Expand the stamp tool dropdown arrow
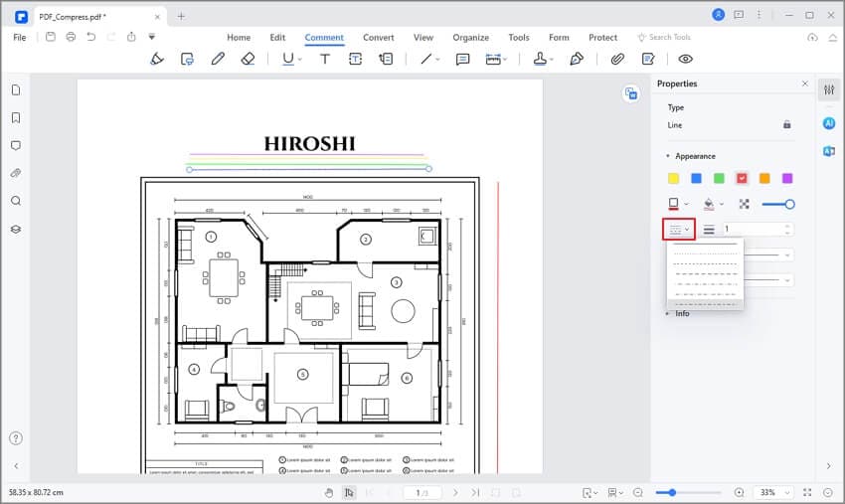845x504 pixels. click(552, 60)
